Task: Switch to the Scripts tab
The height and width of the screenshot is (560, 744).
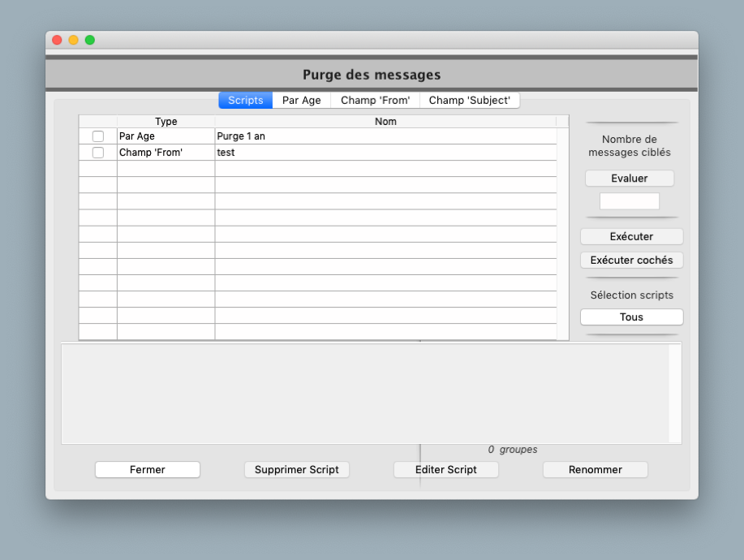Action: [x=245, y=101]
